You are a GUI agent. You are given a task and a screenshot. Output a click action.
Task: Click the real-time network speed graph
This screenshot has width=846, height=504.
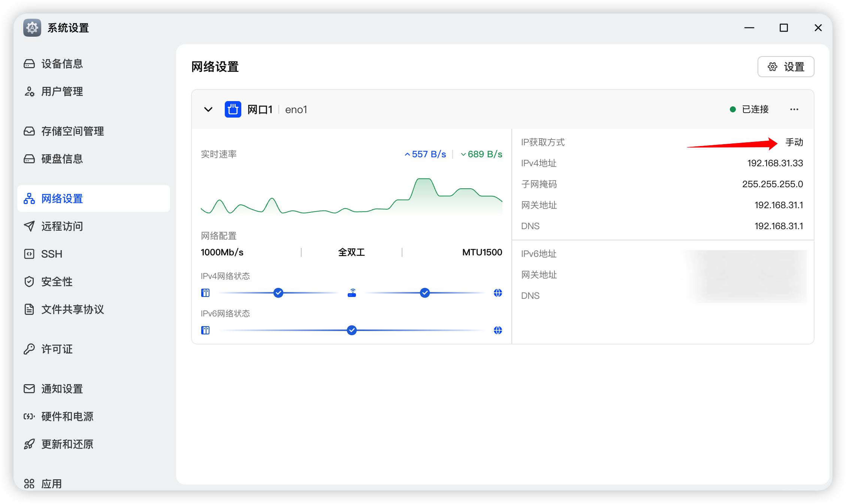tap(351, 197)
